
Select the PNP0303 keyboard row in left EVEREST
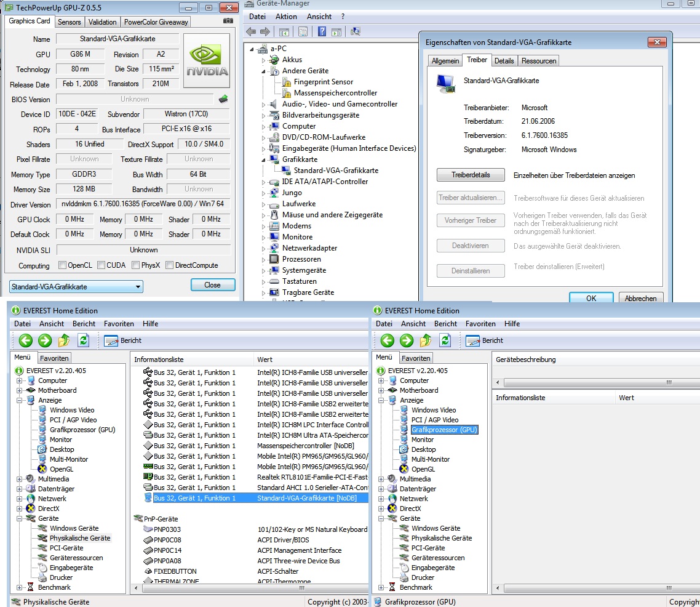(255, 529)
